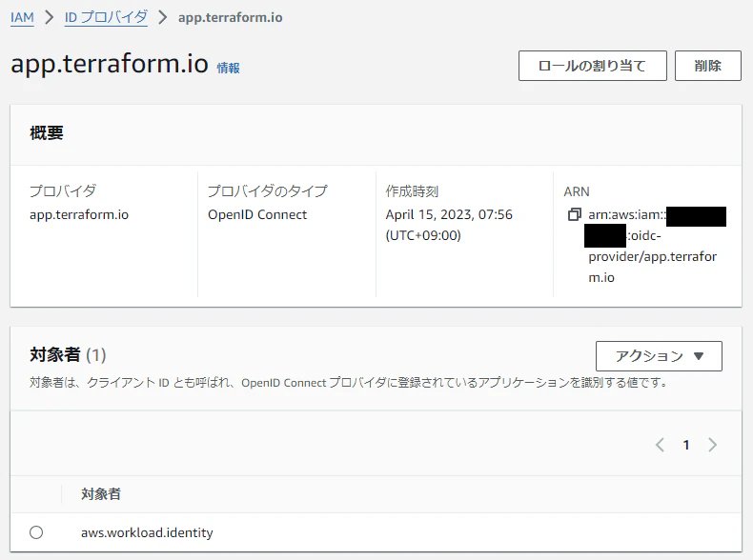Screen dimensions: 753x560
Task: Open the アクション dropdown menu
Action: click(x=659, y=356)
